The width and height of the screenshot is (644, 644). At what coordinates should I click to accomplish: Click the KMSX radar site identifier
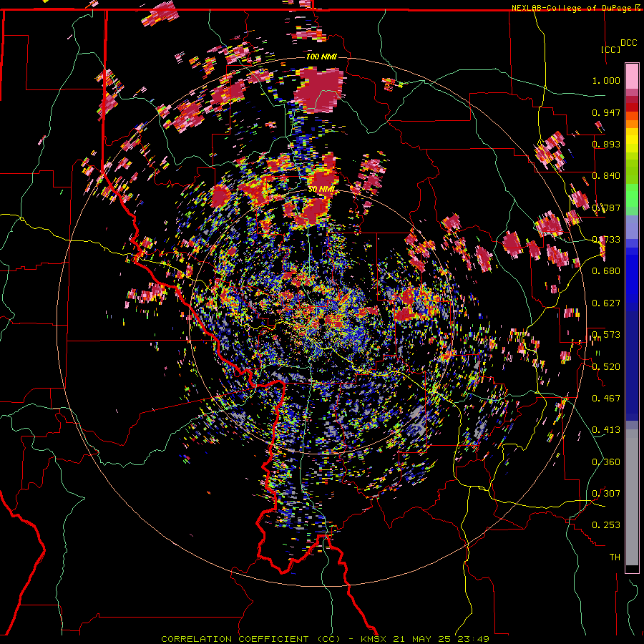point(374,639)
